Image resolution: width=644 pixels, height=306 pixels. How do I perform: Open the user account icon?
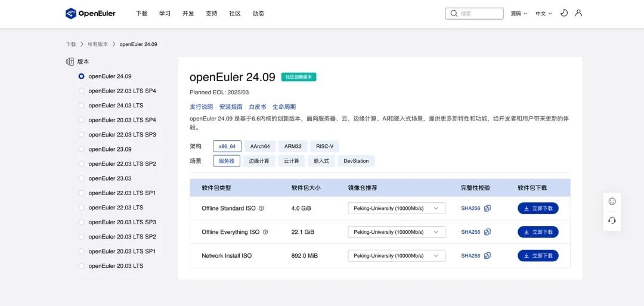(578, 13)
